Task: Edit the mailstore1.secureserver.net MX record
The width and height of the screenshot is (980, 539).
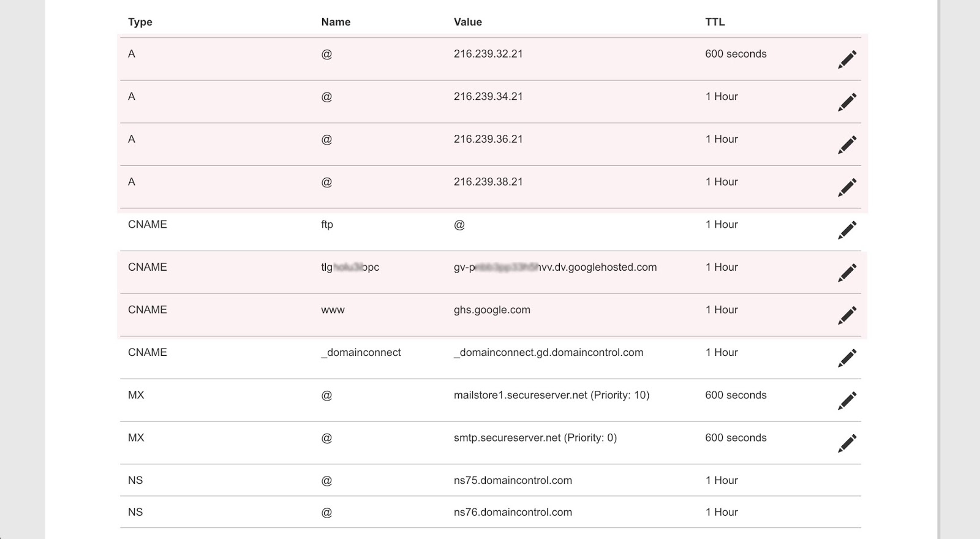Action: tap(847, 401)
